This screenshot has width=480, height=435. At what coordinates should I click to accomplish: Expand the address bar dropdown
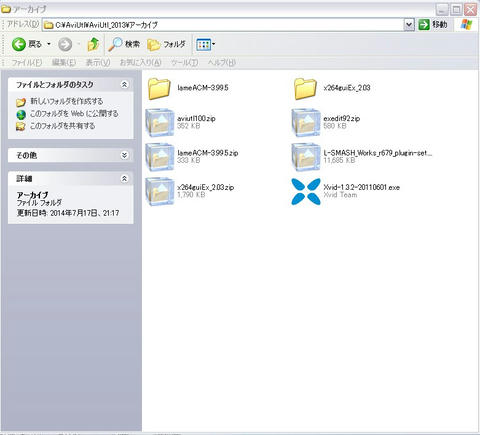[409, 25]
